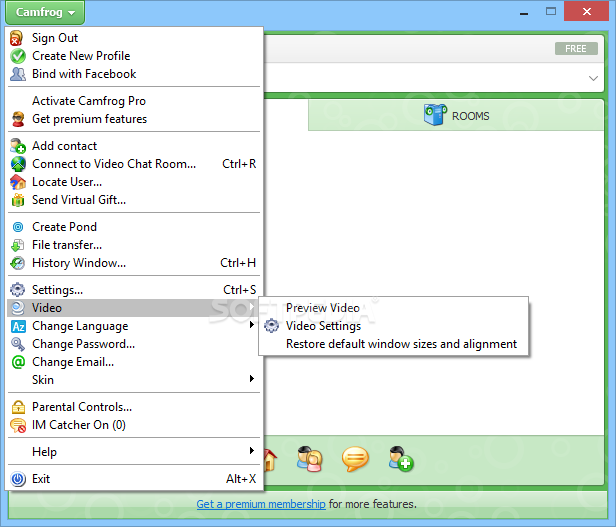The image size is (616, 527).
Task: Click the Video webcam icon
Action: [18, 308]
